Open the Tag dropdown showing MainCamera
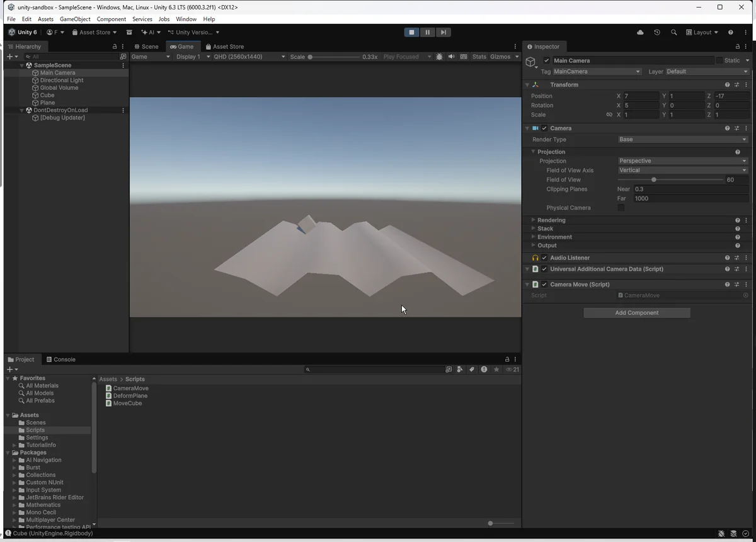Image resolution: width=756 pixels, height=542 pixels. click(x=596, y=72)
